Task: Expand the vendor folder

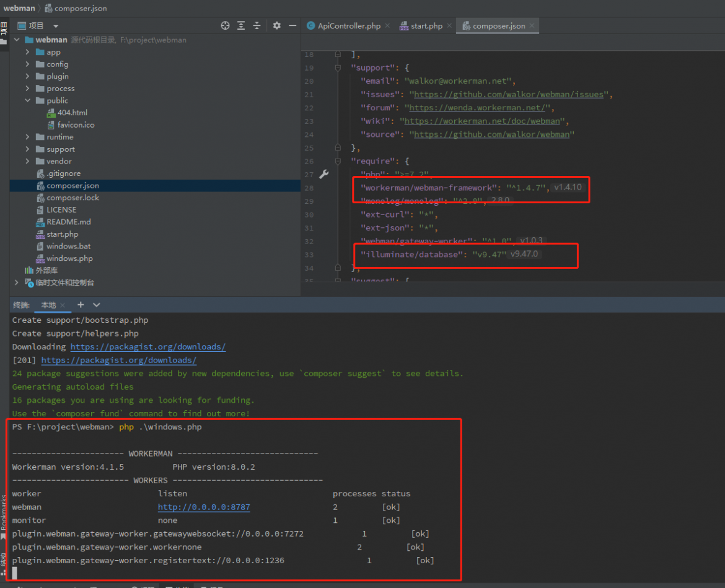Action: [27, 161]
